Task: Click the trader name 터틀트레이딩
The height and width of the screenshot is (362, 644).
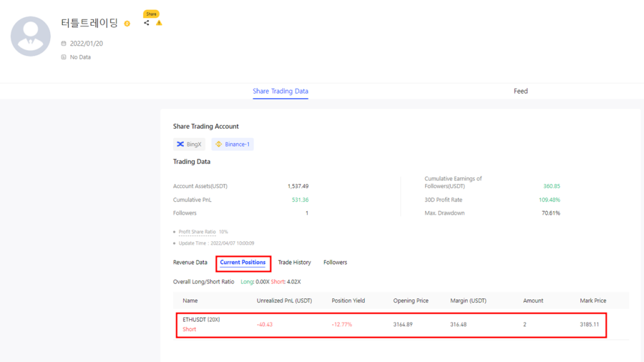Action: [x=89, y=23]
